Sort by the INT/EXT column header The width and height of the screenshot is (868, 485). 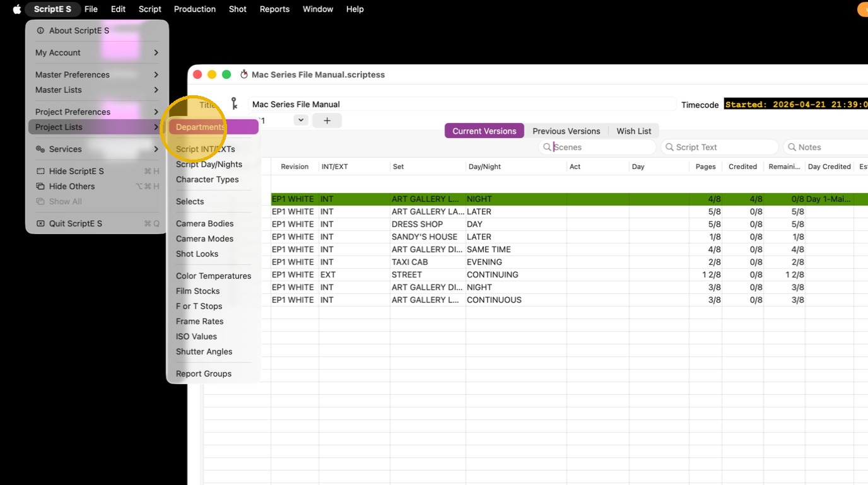click(355, 167)
